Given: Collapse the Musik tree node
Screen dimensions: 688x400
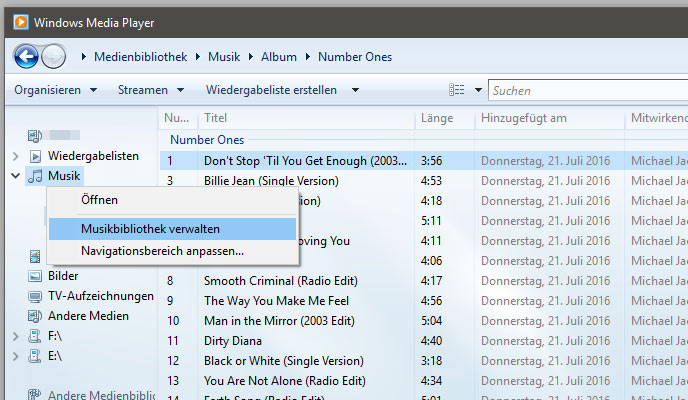Looking at the screenshot, I should point(16,176).
